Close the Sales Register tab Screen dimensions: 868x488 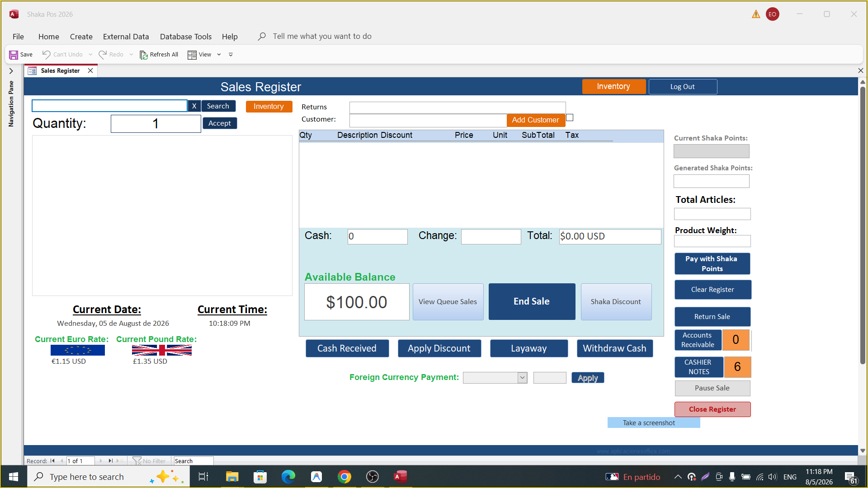(x=90, y=70)
